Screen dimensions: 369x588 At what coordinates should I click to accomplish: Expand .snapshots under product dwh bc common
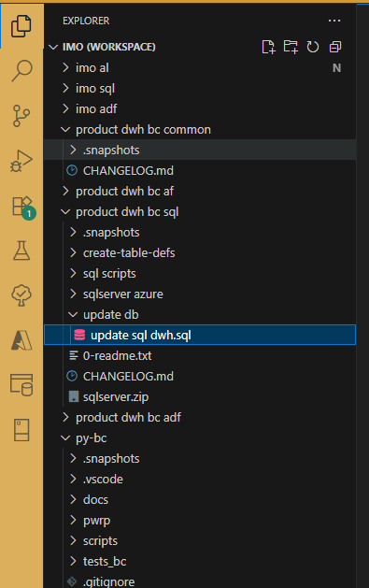[x=73, y=150]
